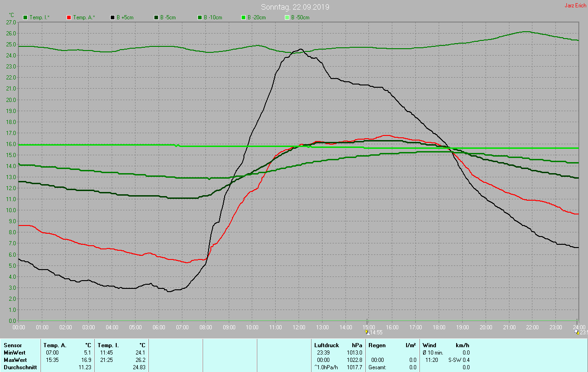
Task: Click the wind direction value 'S-SW 0.4'
Action: [459, 360]
